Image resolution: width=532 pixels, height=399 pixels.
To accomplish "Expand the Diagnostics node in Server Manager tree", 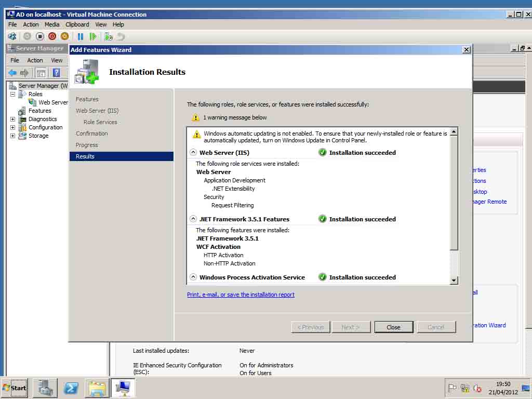I will pyautogui.click(x=12, y=119).
